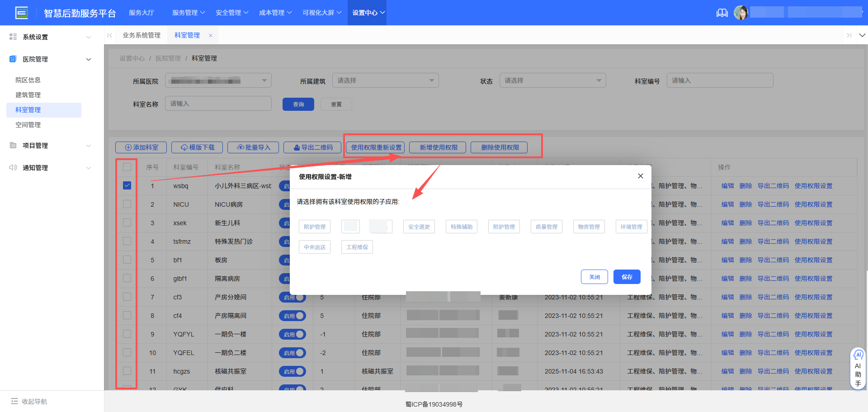
Task: Open the AI 助手 floating assistant
Action: [858, 368]
